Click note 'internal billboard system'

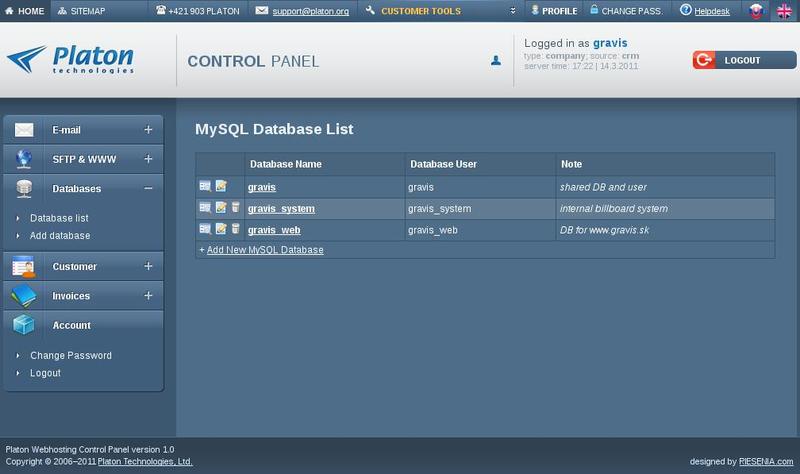click(614, 209)
